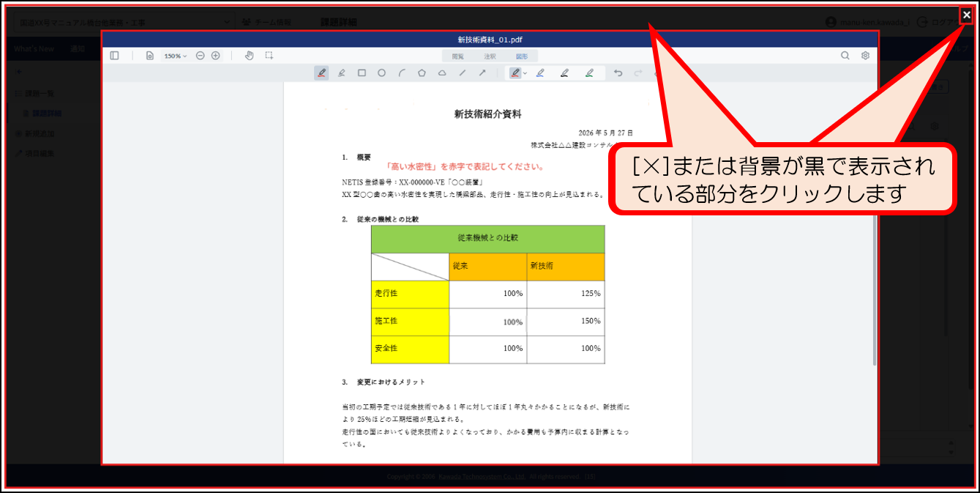980x493 pixels.
Task: Switch to the 図形 tab
Action: (522, 56)
